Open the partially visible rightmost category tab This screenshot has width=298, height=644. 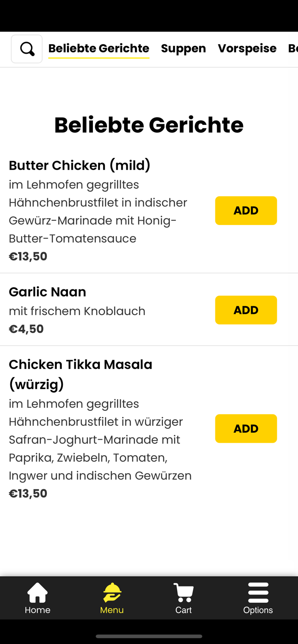293,49
